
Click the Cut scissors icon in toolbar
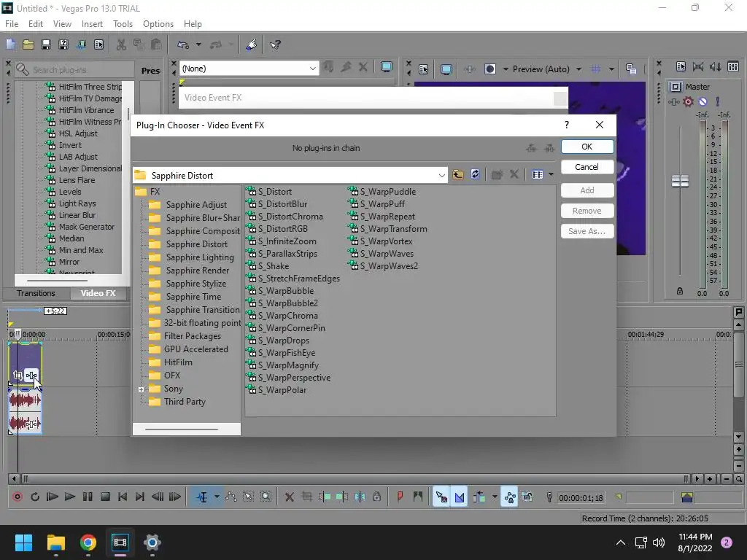122,44
